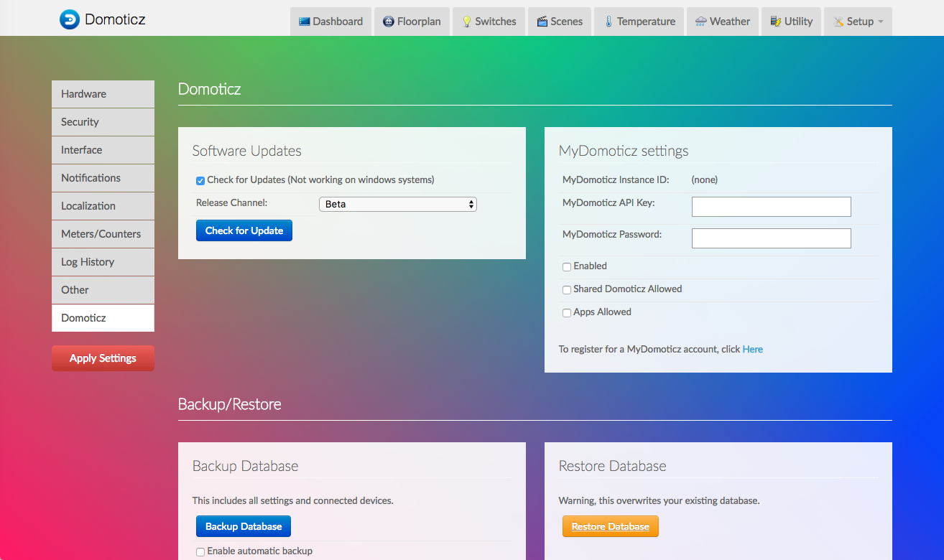Click the (none) instance ID value

(705, 180)
